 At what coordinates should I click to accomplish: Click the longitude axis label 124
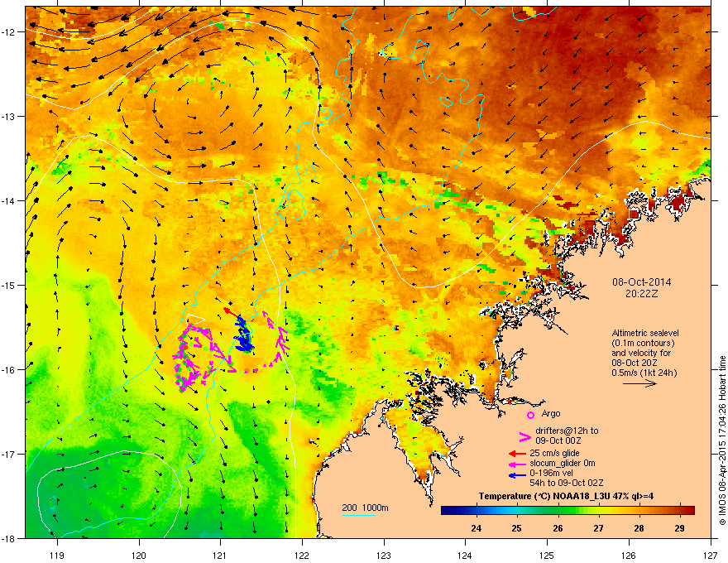(465, 555)
